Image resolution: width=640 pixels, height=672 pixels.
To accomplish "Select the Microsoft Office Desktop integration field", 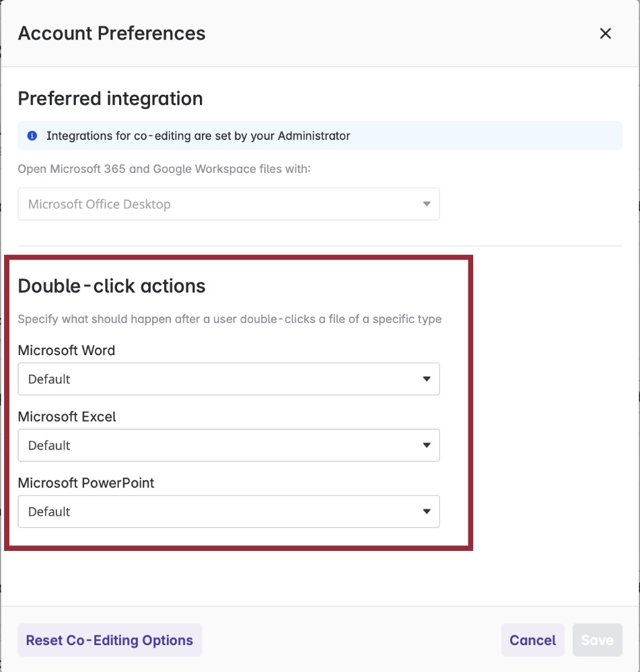I will 229,204.
